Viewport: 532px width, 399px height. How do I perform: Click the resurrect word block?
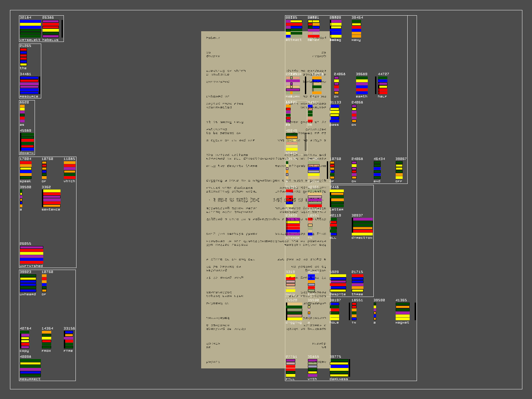[30, 368]
